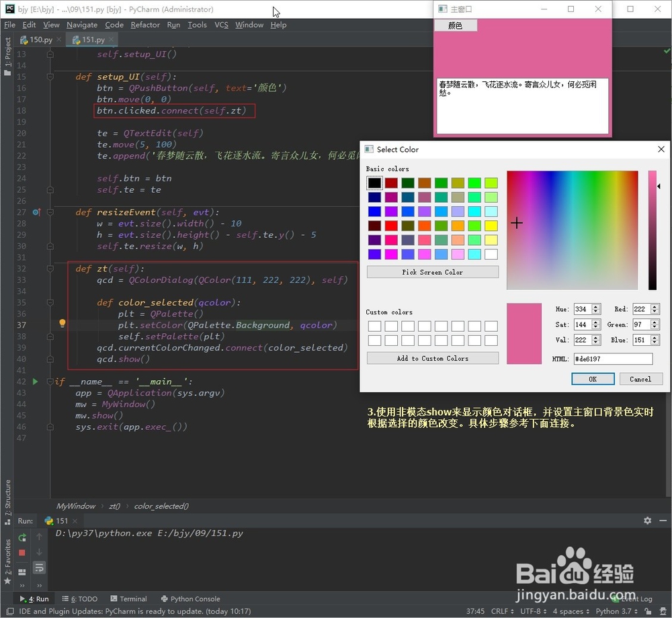672x618 pixels.
Task: Select the white basic color swatch
Action: pyautogui.click(x=491, y=254)
